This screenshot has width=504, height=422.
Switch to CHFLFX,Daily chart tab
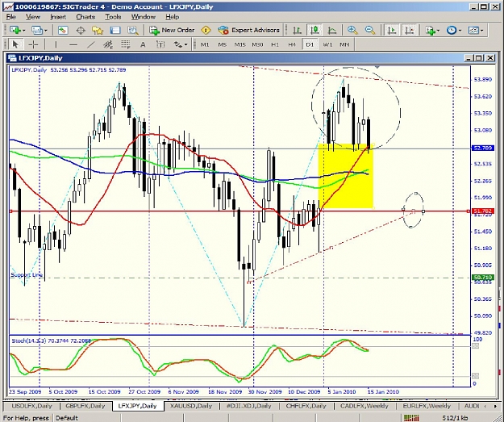pos(306,406)
